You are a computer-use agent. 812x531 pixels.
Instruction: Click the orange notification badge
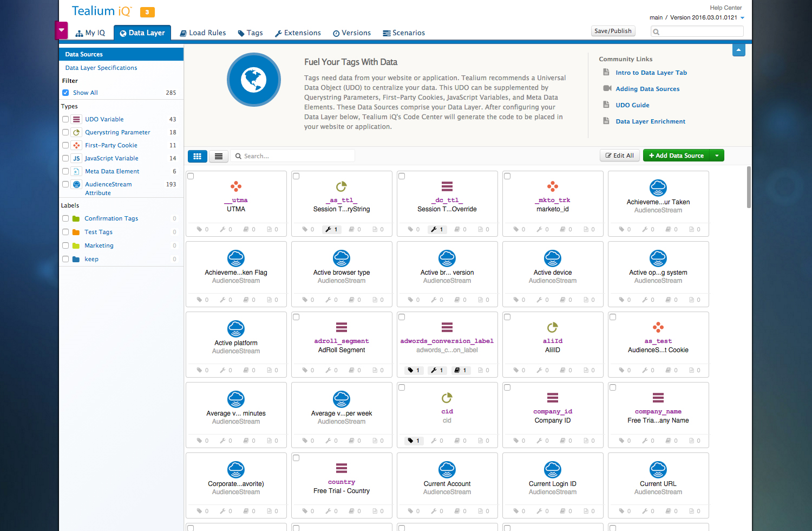click(147, 12)
